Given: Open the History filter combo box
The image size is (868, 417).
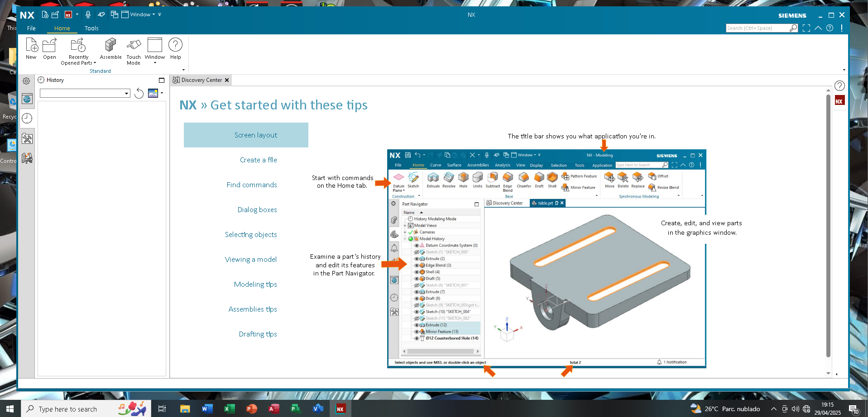Looking at the screenshot, I should pos(85,93).
